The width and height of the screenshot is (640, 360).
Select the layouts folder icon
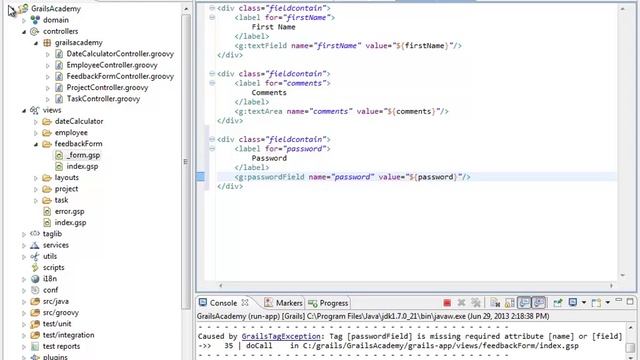point(47,178)
